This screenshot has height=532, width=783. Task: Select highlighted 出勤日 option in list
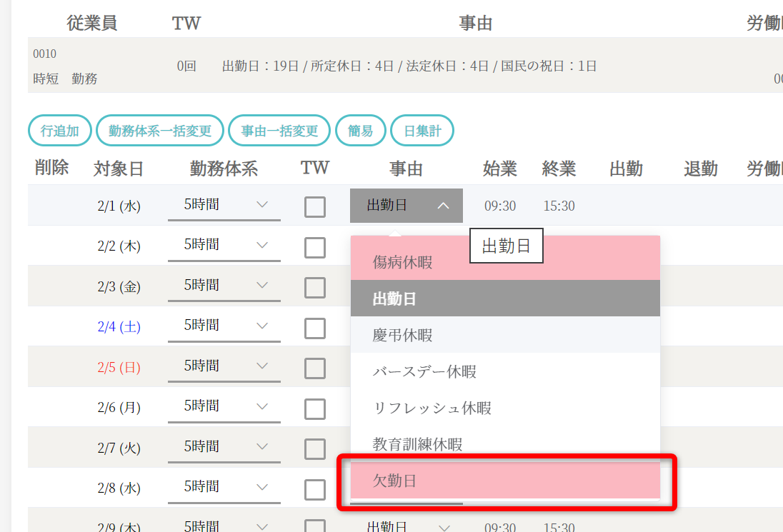505,298
